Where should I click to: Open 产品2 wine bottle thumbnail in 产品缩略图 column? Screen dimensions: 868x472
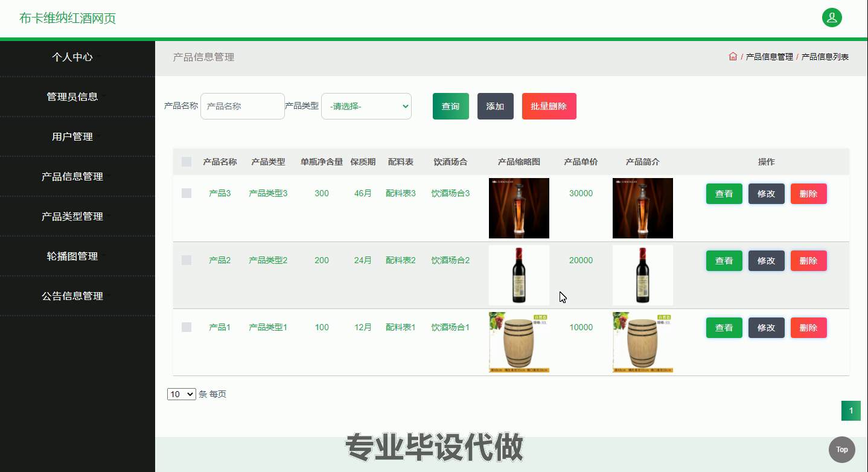(x=519, y=275)
